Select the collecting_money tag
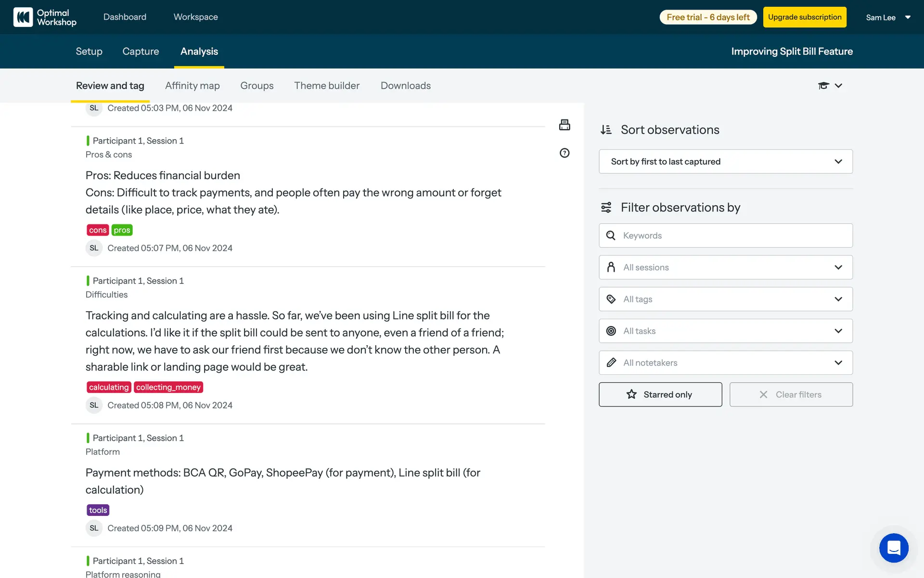 tap(168, 387)
